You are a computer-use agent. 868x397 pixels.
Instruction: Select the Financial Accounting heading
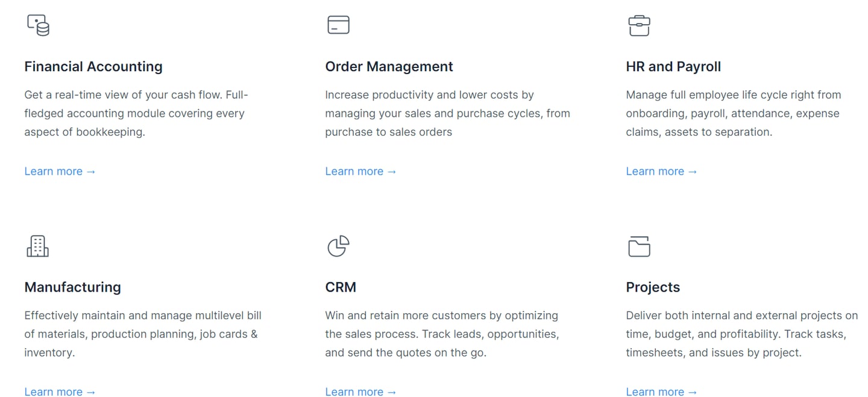93,66
